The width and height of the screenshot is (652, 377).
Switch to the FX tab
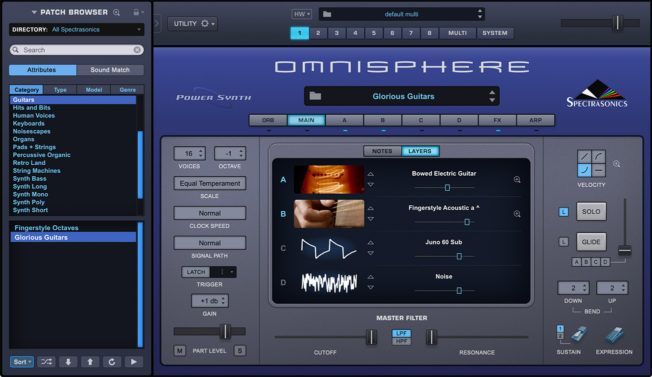(x=497, y=120)
